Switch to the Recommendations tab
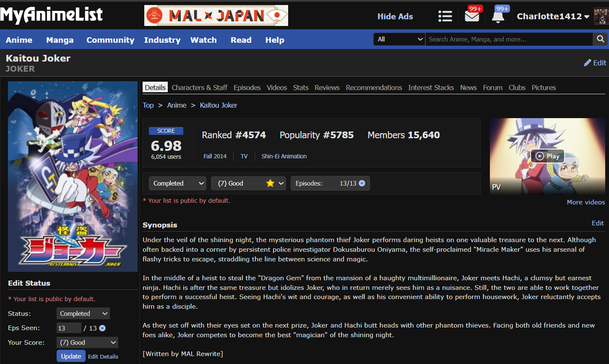 [374, 88]
